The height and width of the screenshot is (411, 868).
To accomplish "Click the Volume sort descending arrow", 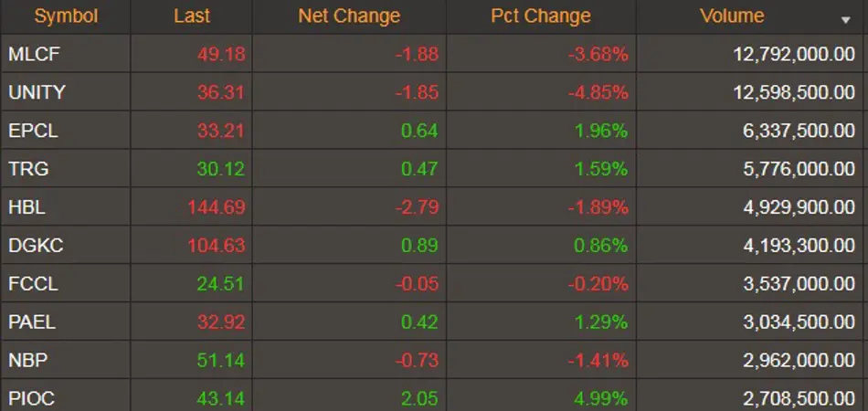I will (x=845, y=20).
